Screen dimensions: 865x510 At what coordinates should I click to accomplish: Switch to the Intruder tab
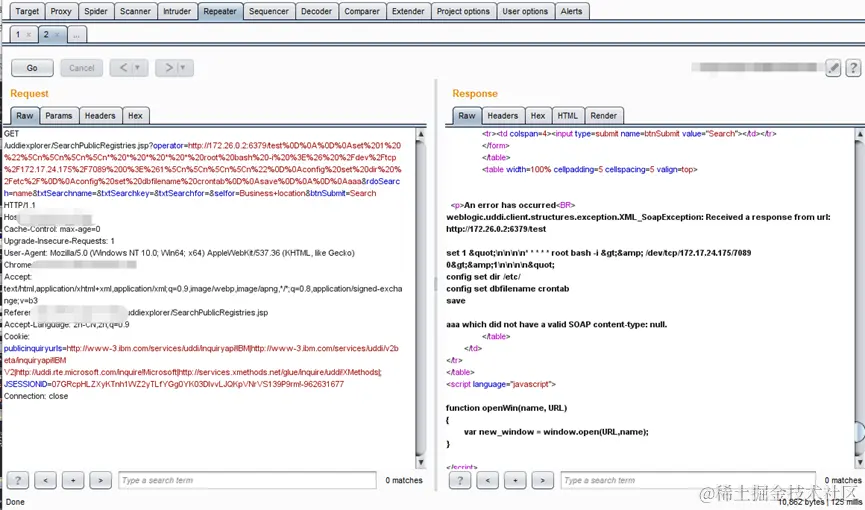(x=177, y=11)
